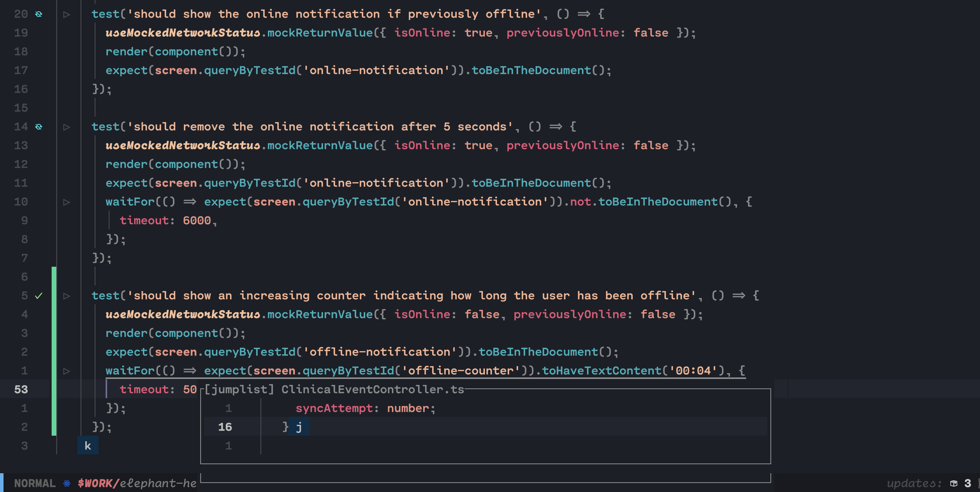The height and width of the screenshot is (492, 980).
Task: Click the 'timeout: 6000' value on line 9
Action: (x=197, y=220)
